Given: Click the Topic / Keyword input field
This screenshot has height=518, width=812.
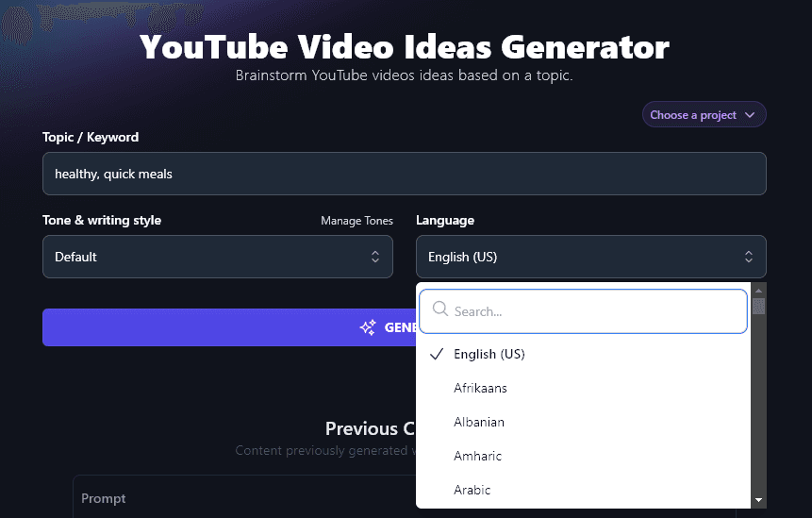Looking at the screenshot, I should coord(404,174).
